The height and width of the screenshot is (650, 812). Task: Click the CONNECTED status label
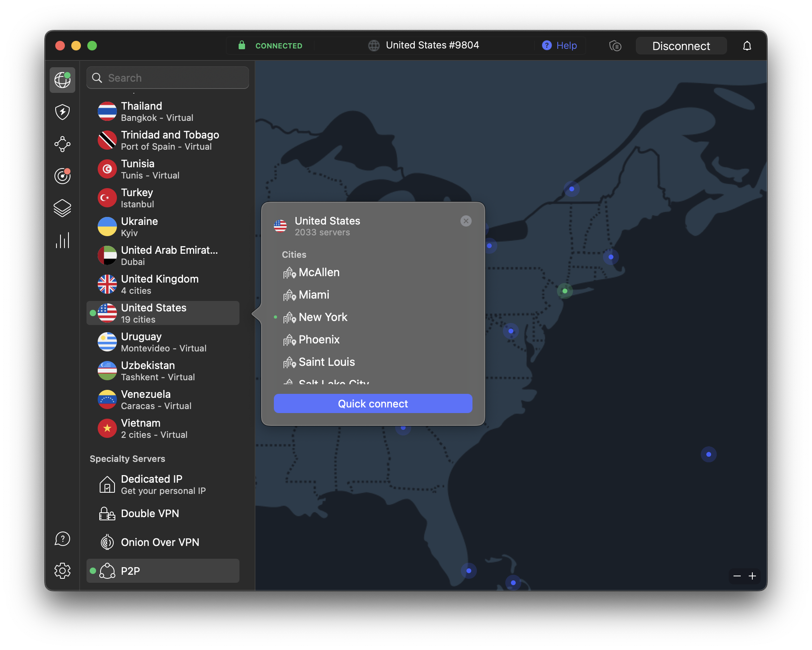coord(279,46)
